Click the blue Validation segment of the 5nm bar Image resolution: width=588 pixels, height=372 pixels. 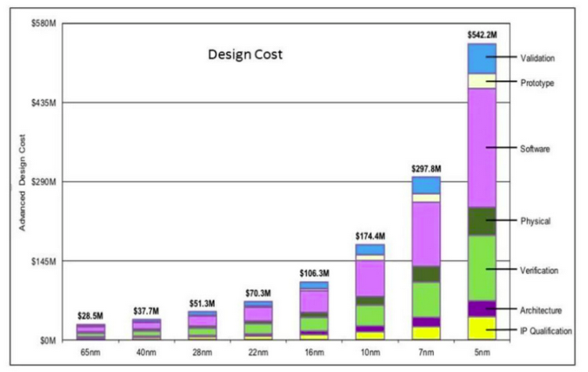click(482, 58)
